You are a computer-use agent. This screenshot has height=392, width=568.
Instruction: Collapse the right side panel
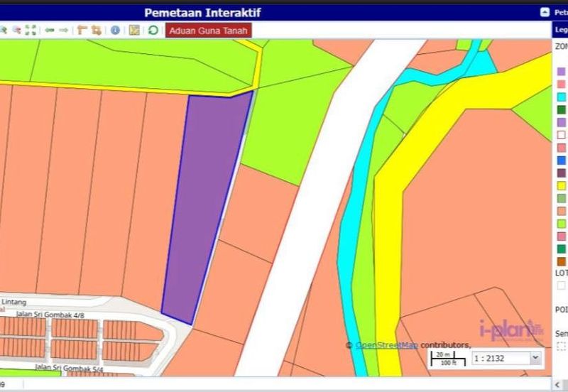[545, 12]
